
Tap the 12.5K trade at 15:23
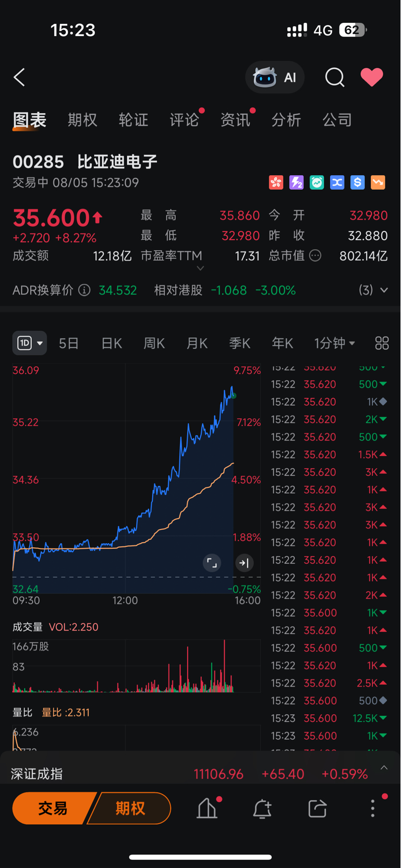(330, 718)
